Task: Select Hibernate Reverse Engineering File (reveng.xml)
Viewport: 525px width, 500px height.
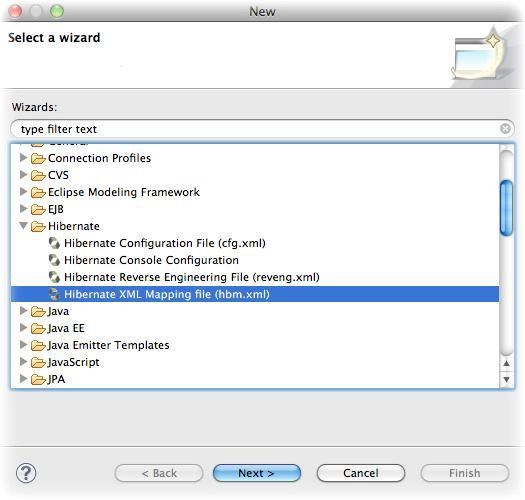Action: click(x=192, y=277)
